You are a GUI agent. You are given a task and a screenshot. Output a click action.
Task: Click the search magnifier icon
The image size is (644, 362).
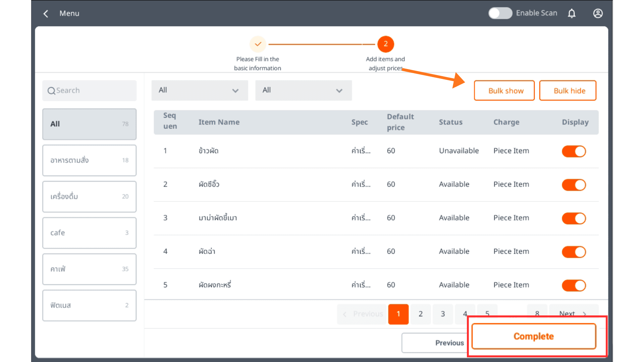(51, 91)
